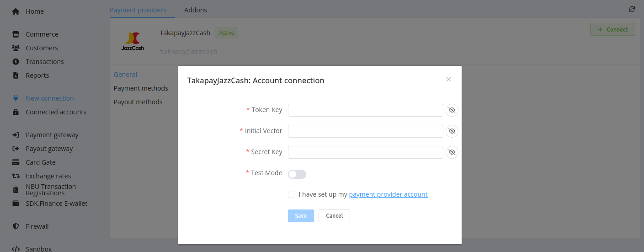Open the Payout gateway menu item

[x=49, y=149]
